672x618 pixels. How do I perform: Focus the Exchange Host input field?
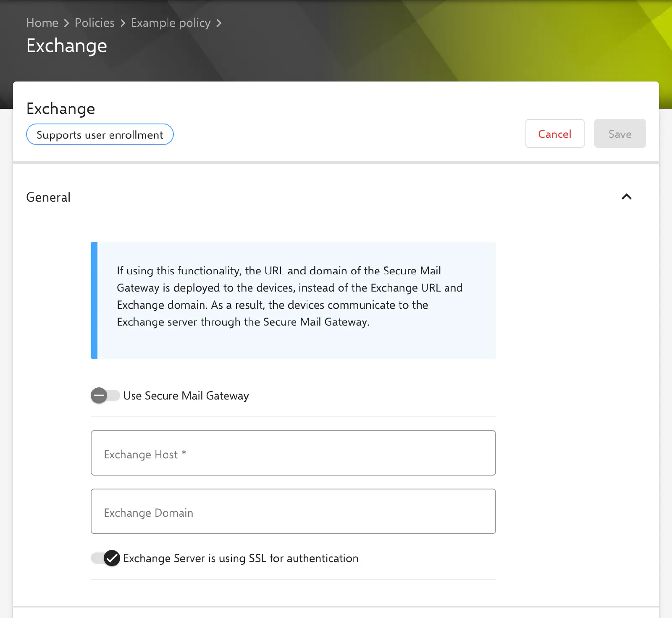293,453
